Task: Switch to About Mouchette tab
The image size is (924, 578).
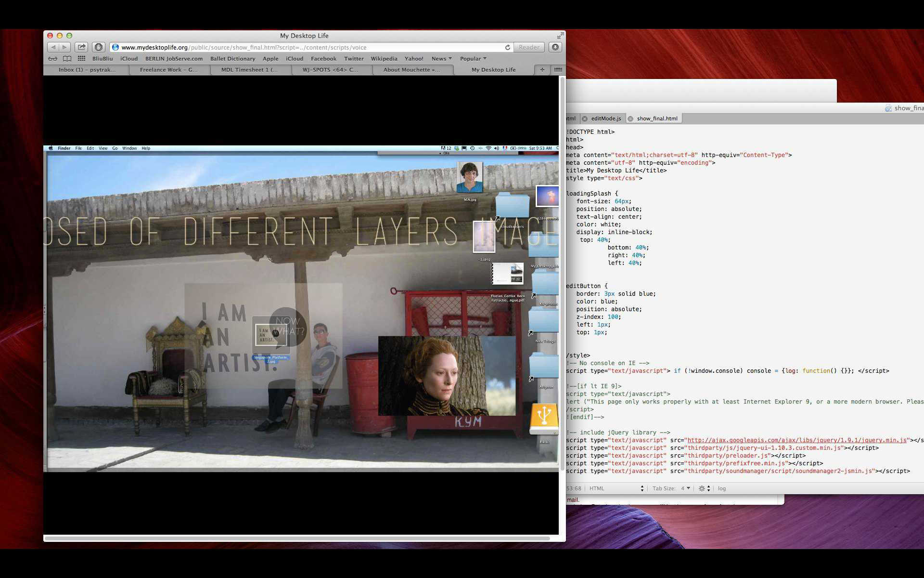Action: pyautogui.click(x=412, y=70)
